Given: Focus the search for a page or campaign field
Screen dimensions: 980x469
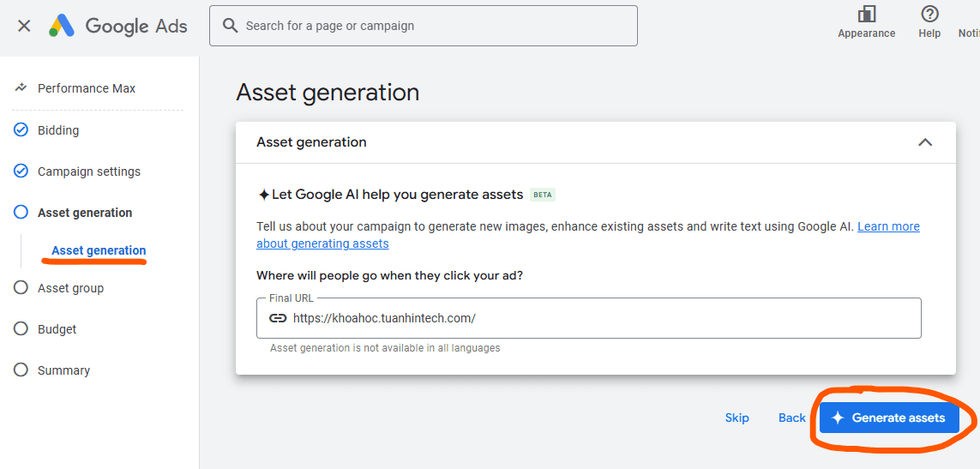Looking at the screenshot, I should (424, 26).
